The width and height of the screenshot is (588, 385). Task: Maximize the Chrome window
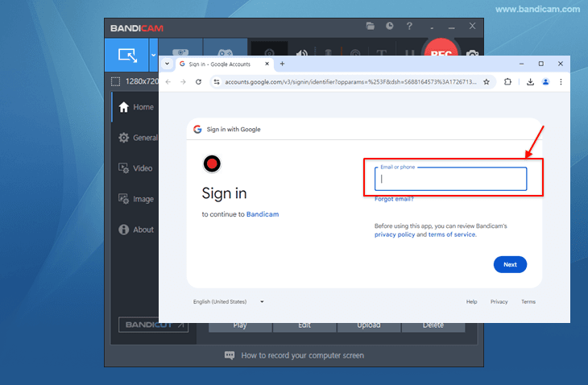(x=540, y=64)
